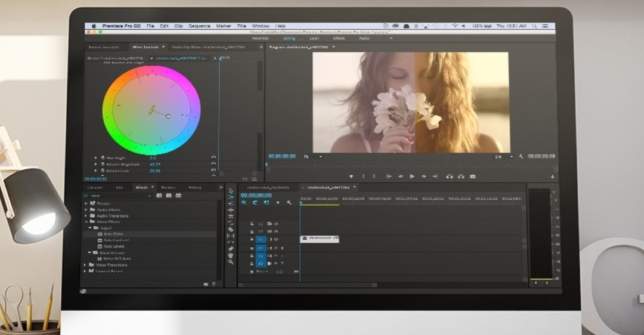This screenshot has width=644, height=335.
Task: Expand the Audio Effects folder
Action: [x=86, y=210]
